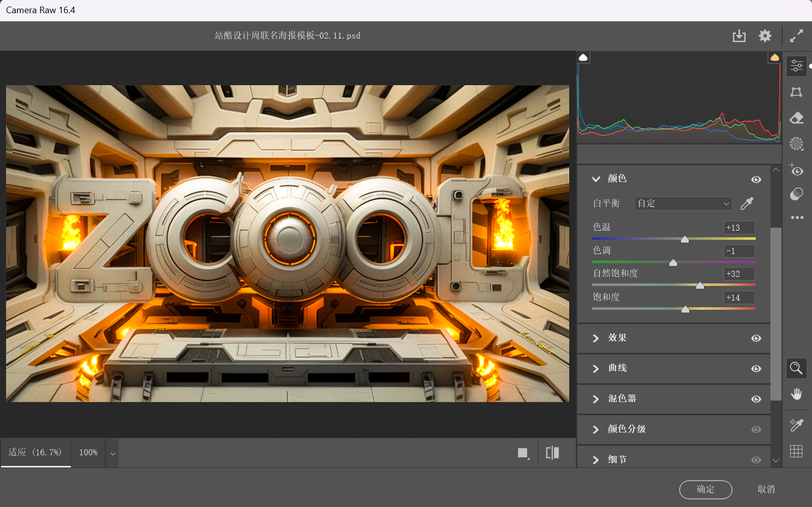The height and width of the screenshot is (507, 812).
Task: Open the zoom level dropdown arrow
Action: coord(113,453)
